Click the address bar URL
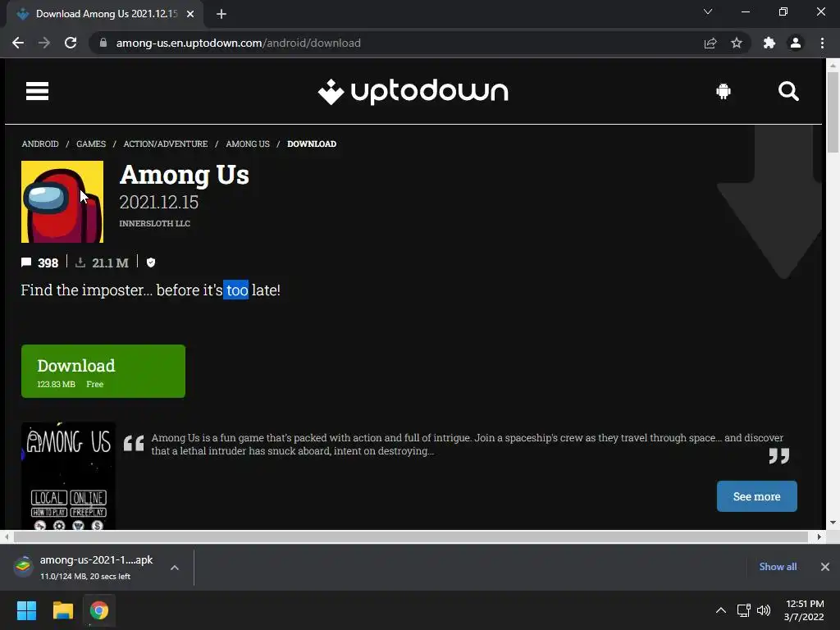This screenshot has width=840, height=630. click(x=239, y=43)
